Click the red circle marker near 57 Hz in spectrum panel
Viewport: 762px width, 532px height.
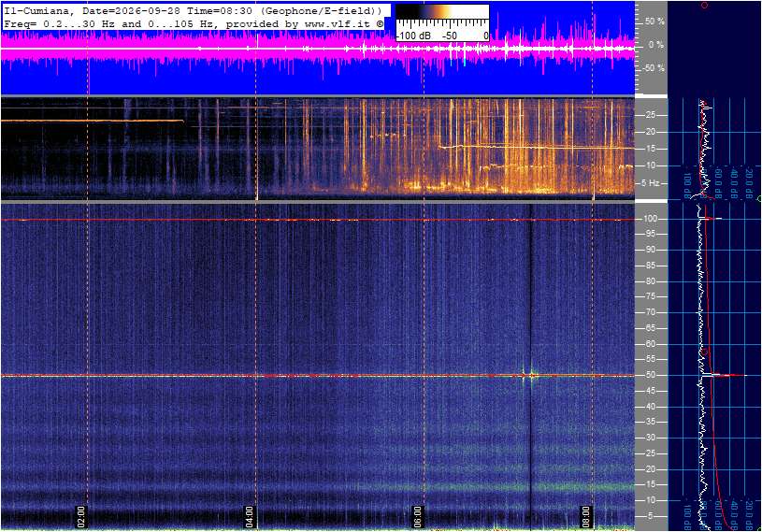pyautogui.click(x=706, y=352)
